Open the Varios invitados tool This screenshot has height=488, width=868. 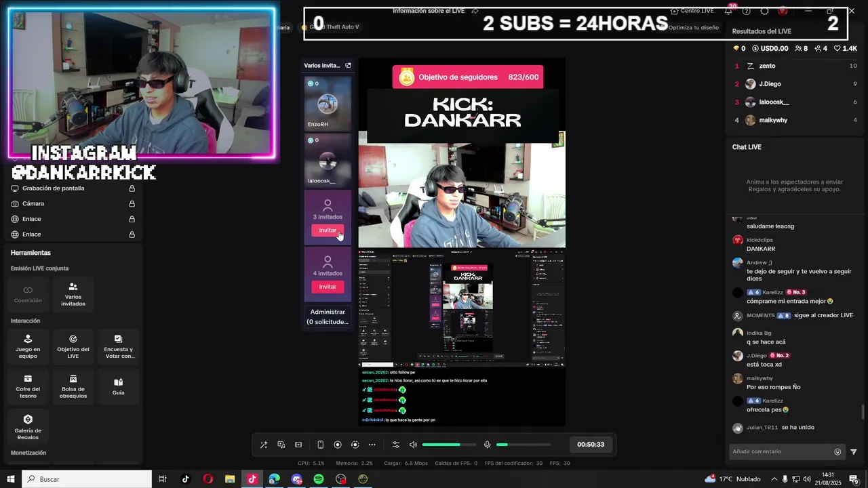click(x=73, y=294)
